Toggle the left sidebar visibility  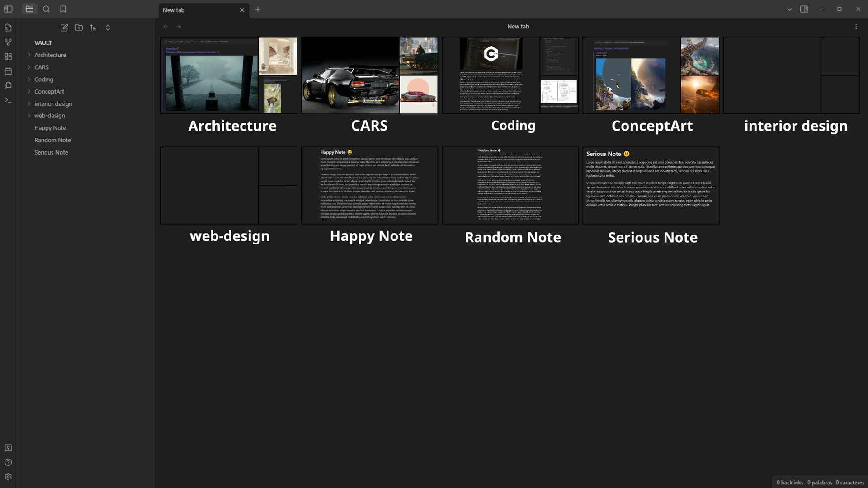pyautogui.click(x=8, y=9)
